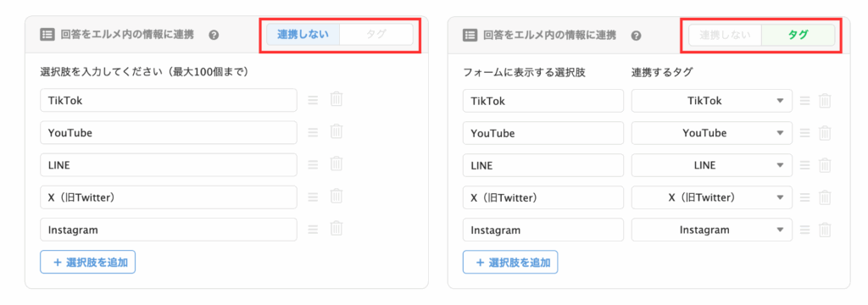868x305 pixels.
Task: Remove the LINE option in left panel
Action: (x=337, y=164)
